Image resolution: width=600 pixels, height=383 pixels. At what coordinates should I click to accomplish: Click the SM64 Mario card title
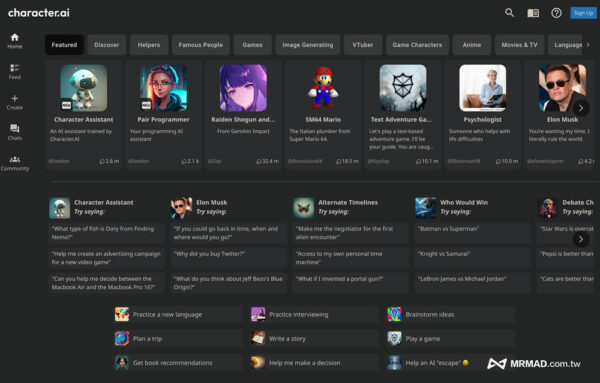point(323,119)
